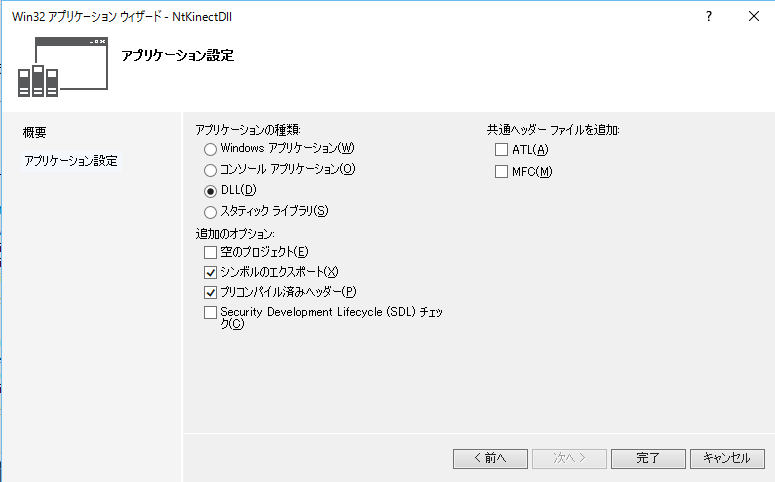The image size is (775, 482).
Task: Select the スタティック ライブラリ radio button
Action: tap(210, 212)
